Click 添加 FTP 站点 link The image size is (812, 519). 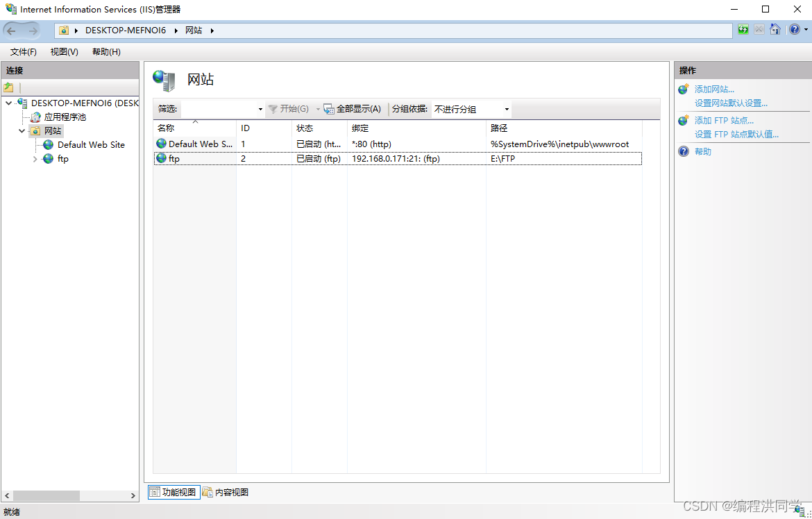[724, 121]
